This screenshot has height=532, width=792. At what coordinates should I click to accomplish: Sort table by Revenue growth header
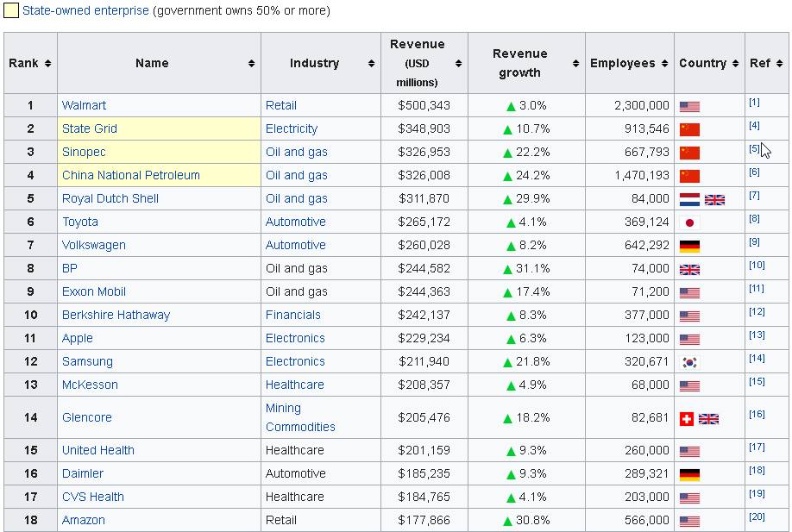525,63
